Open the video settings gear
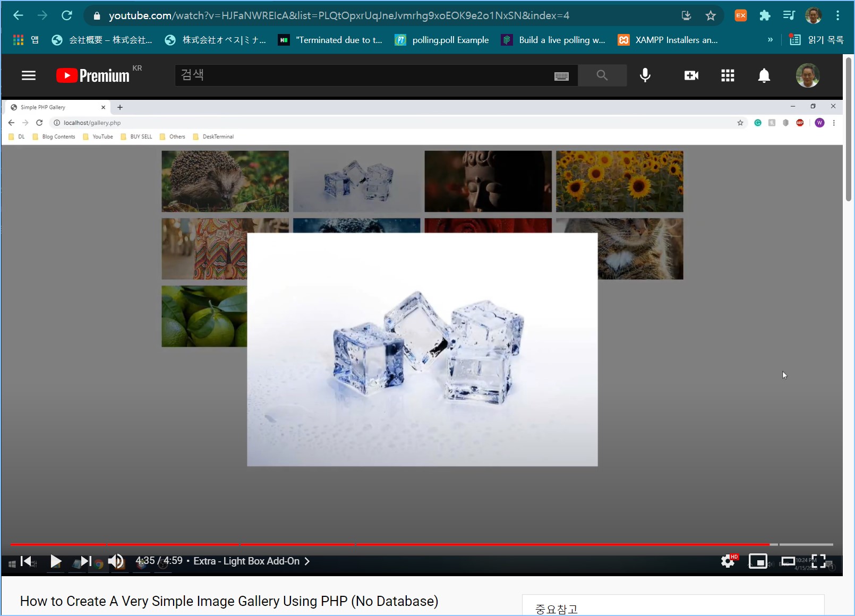The image size is (855, 616). (728, 561)
